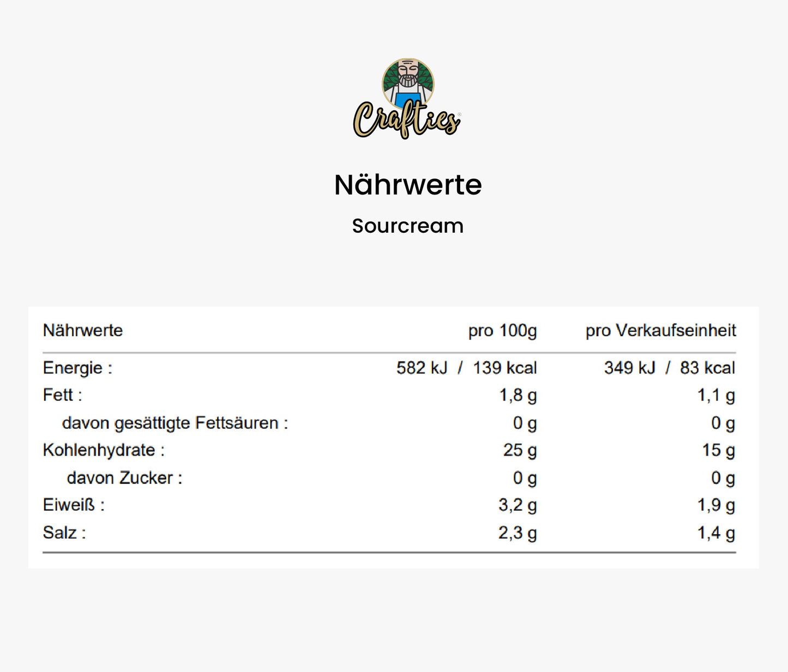Click the Fett row label
This screenshot has height=672, width=788.
click(x=62, y=395)
